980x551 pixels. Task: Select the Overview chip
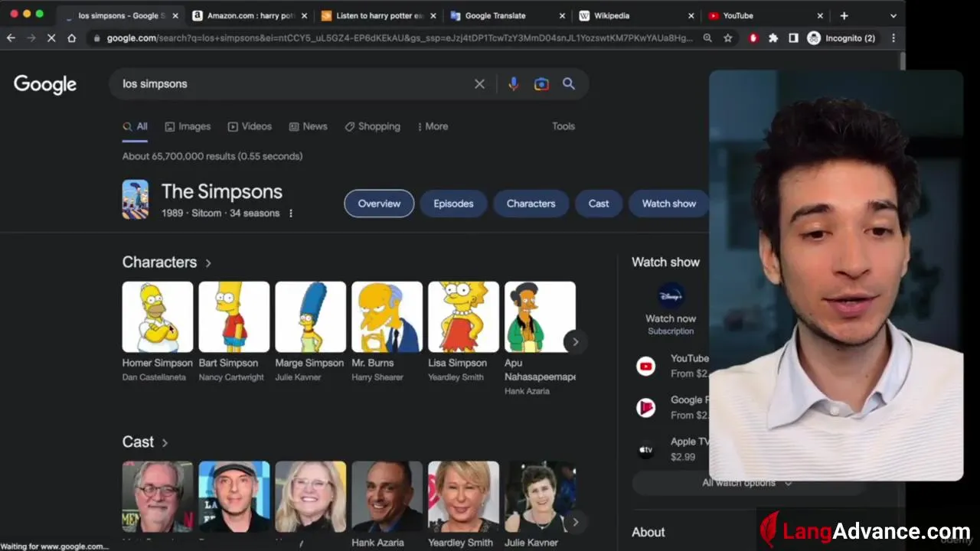(x=379, y=204)
